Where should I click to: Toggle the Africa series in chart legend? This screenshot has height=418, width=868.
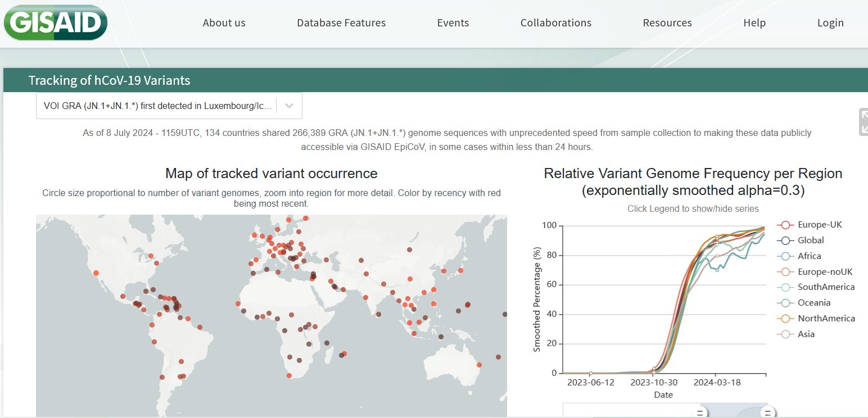[x=809, y=256]
